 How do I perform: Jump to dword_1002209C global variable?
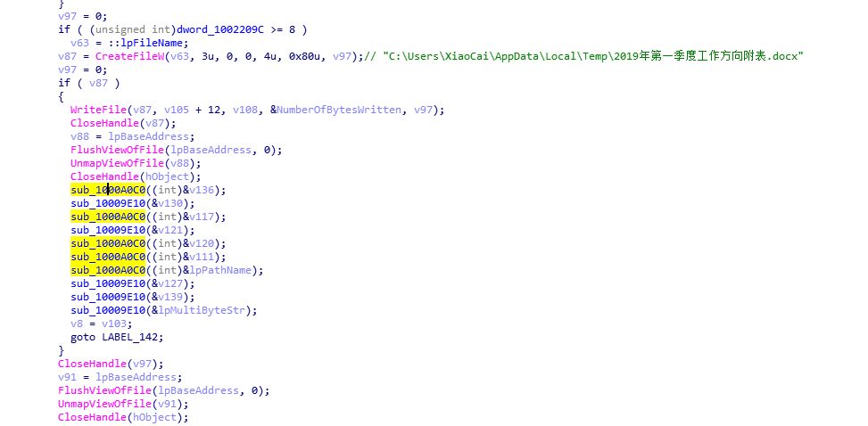pyautogui.click(x=220, y=29)
